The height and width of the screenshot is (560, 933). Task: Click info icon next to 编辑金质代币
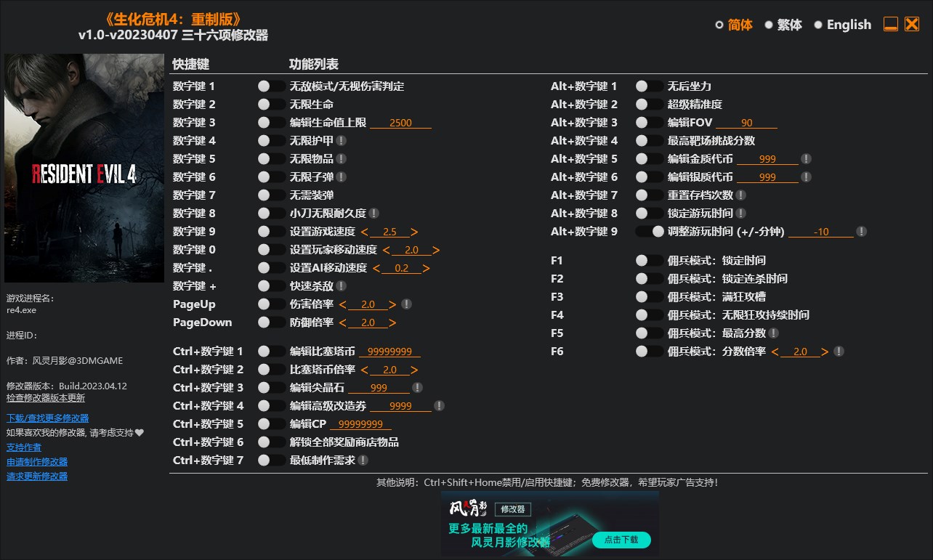click(x=806, y=158)
